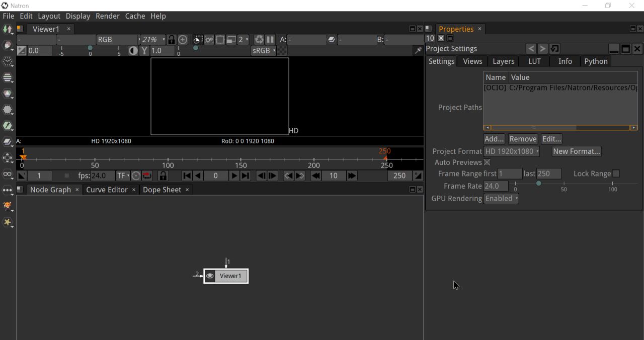
Task: Switch to the Dope Sheet tab
Action: click(162, 190)
